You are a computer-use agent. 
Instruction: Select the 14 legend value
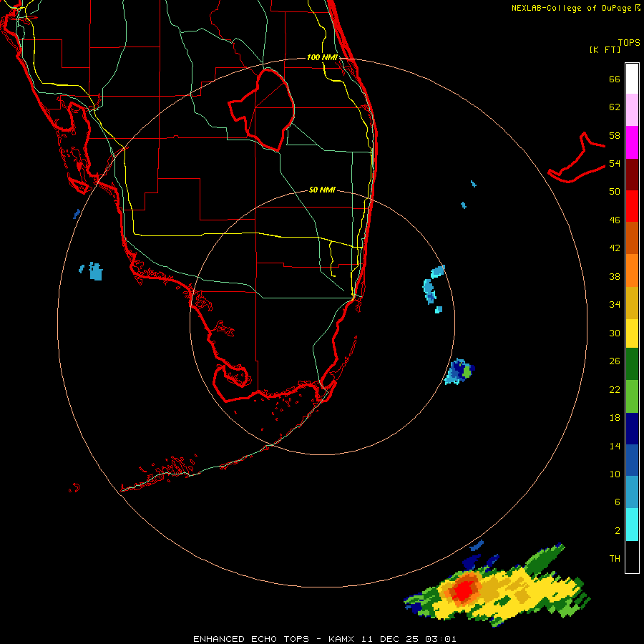[615, 446]
